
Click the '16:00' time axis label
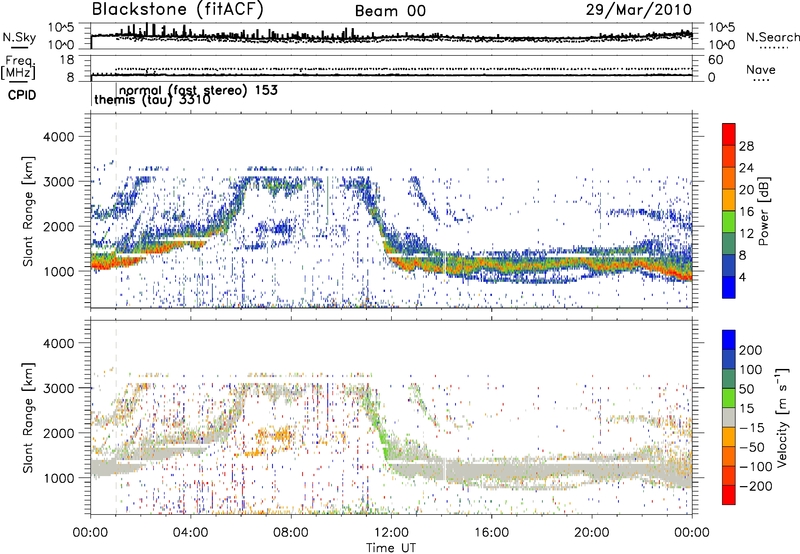(491, 533)
